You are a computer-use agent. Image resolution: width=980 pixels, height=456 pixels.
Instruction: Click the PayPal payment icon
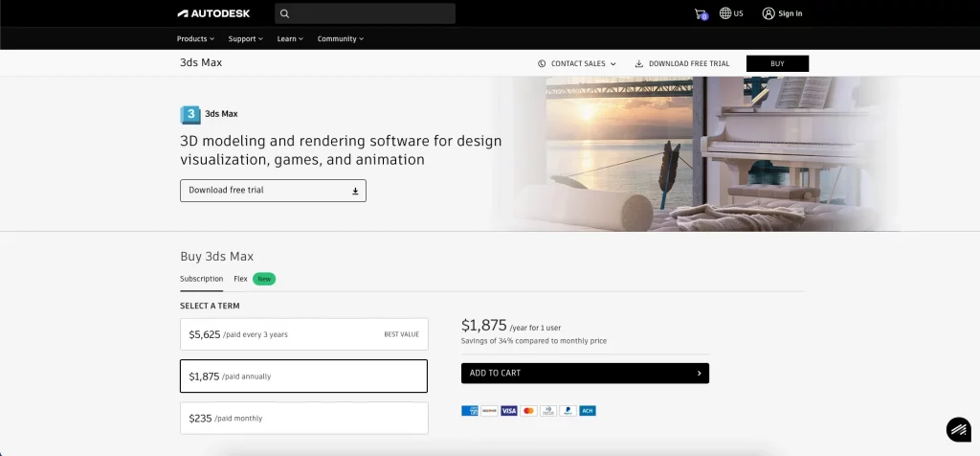tap(568, 411)
